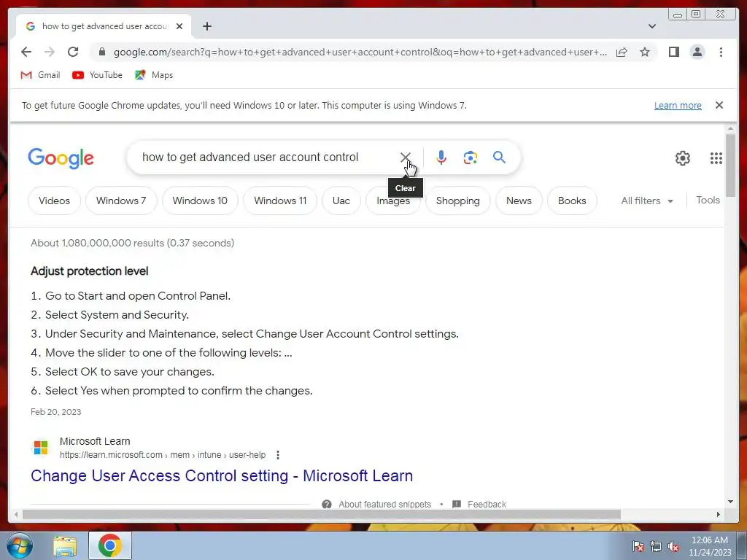Click the 'About 1,080,000,000 results' text
The image size is (747, 560).
pyautogui.click(x=133, y=243)
